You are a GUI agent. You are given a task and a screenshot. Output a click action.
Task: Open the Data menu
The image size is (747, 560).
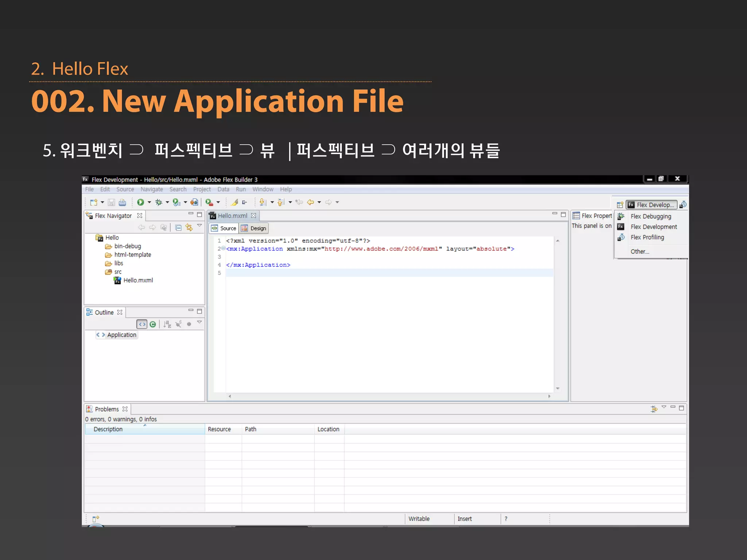[x=223, y=189]
